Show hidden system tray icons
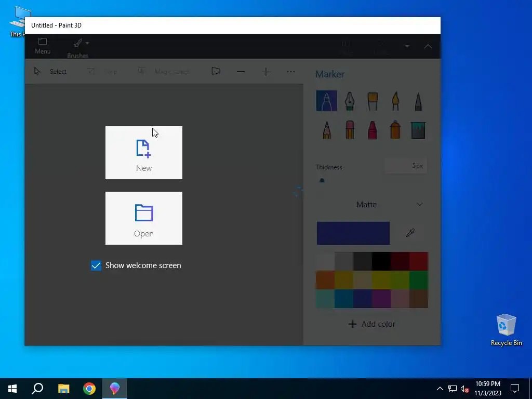The image size is (532, 399). tap(440, 389)
